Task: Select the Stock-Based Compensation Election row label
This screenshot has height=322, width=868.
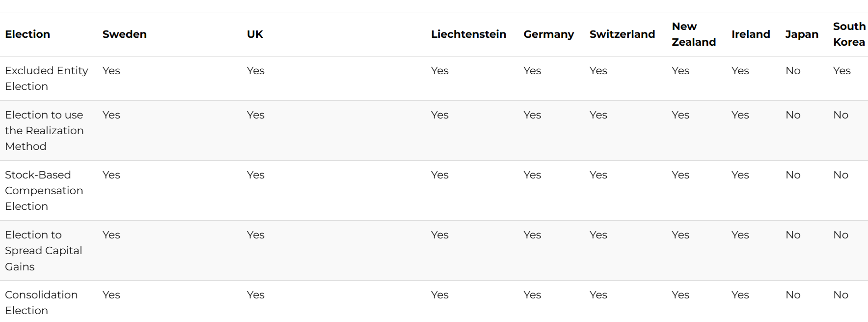Action: [x=44, y=191]
